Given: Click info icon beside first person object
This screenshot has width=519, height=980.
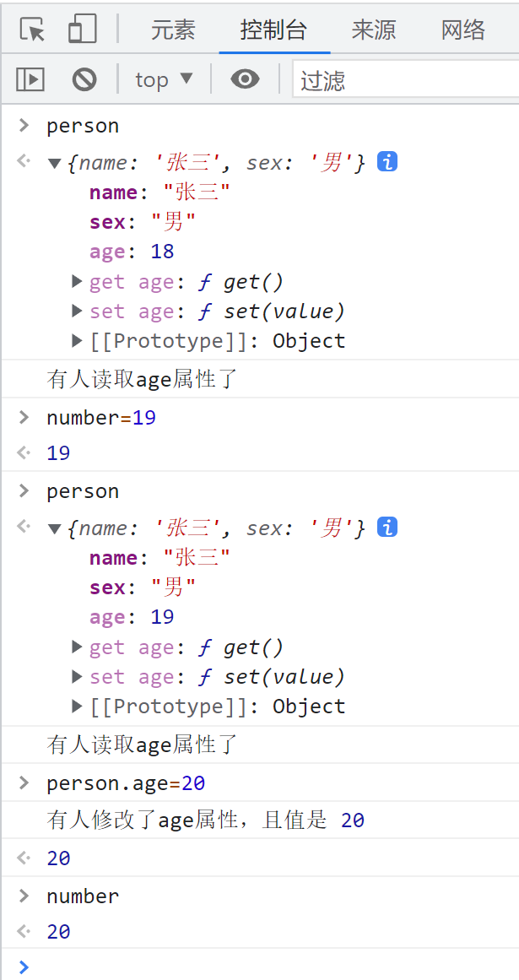Looking at the screenshot, I should tap(387, 162).
